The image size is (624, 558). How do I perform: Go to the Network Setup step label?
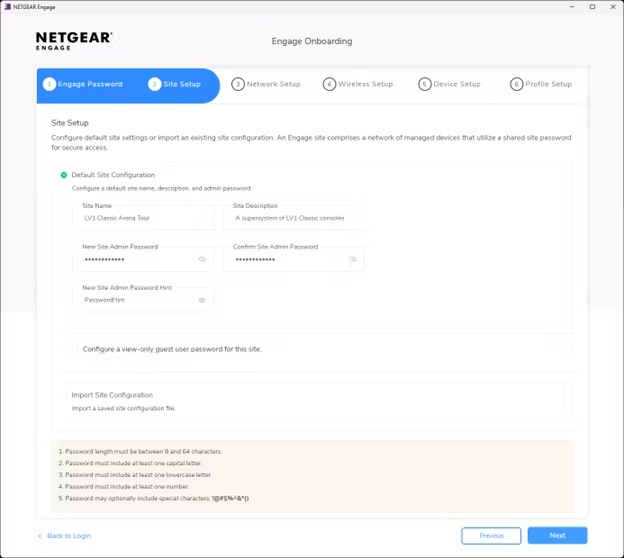pos(273,84)
